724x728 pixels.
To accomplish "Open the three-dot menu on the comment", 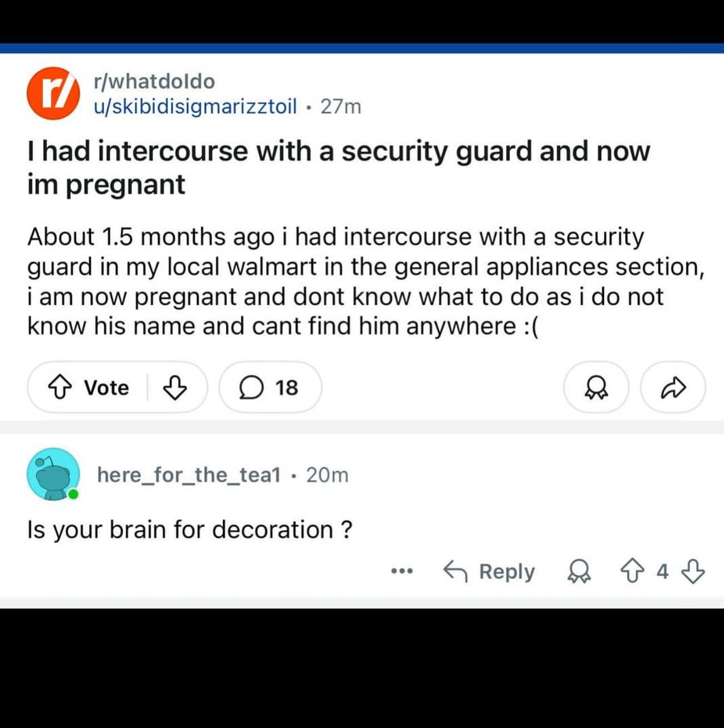I will pyautogui.click(x=402, y=571).
